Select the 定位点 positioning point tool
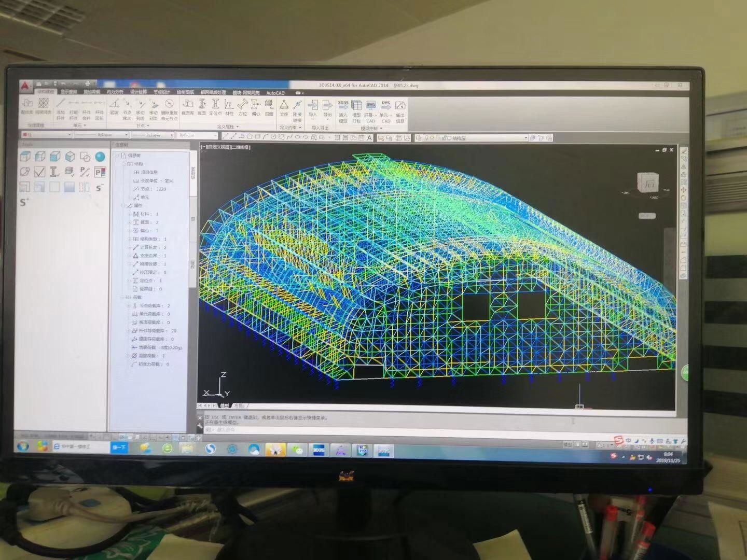The height and width of the screenshot is (560, 747). click(215, 107)
